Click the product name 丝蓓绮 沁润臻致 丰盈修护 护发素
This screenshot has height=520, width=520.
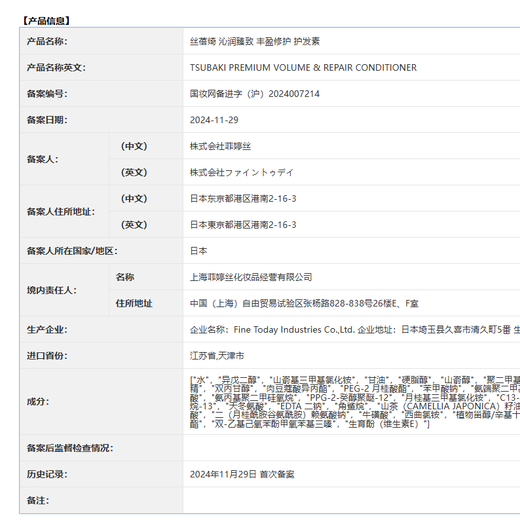255,41
